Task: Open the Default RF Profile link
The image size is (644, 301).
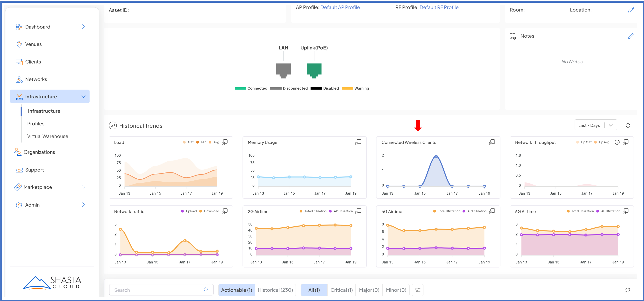Action: (x=439, y=7)
